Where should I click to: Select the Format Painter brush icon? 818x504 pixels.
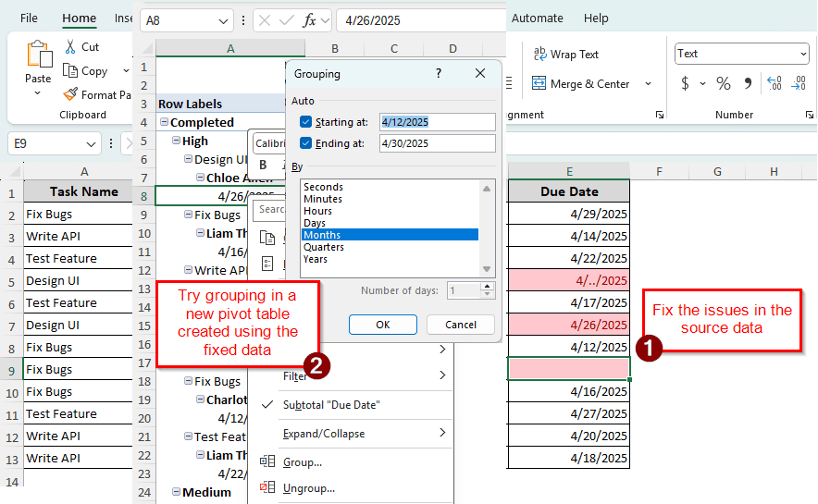click(x=70, y=94)
